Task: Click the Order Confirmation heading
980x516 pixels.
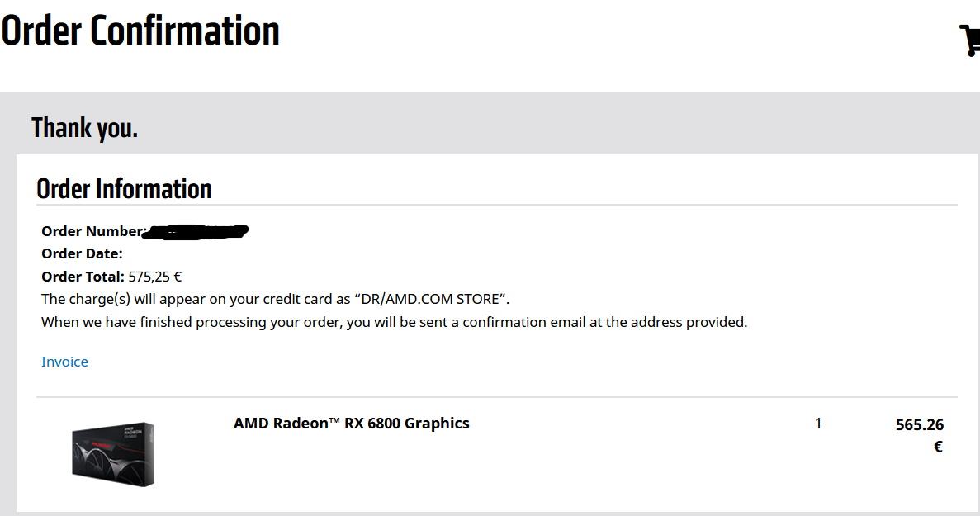Action: [x=140, y=31]
